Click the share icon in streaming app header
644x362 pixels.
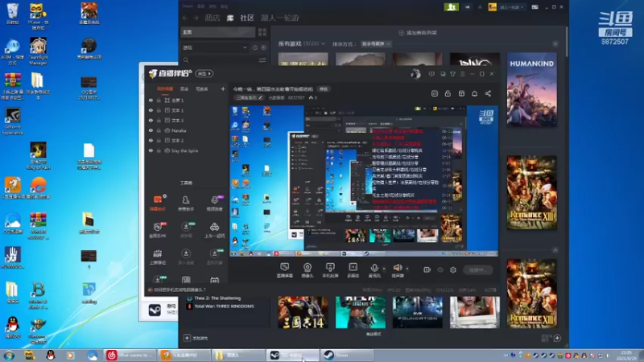click(488, 93)
